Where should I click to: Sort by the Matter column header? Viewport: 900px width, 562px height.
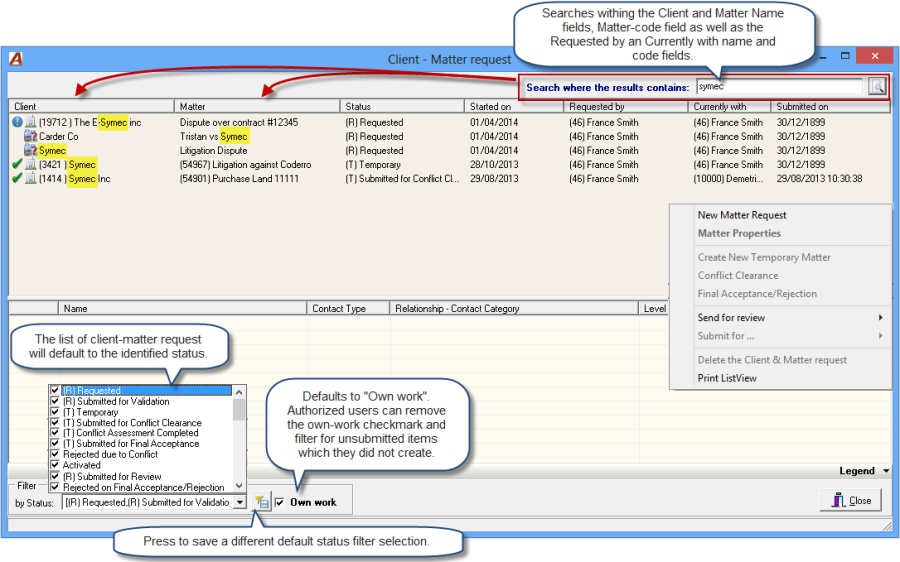click(257, 106)
